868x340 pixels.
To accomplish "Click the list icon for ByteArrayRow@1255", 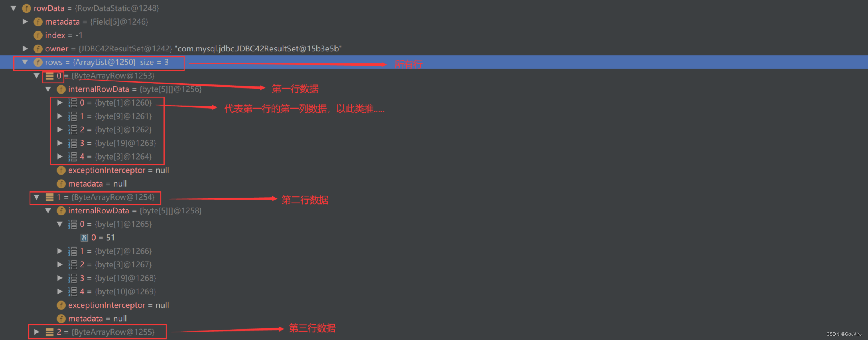I will pos(49,332).
